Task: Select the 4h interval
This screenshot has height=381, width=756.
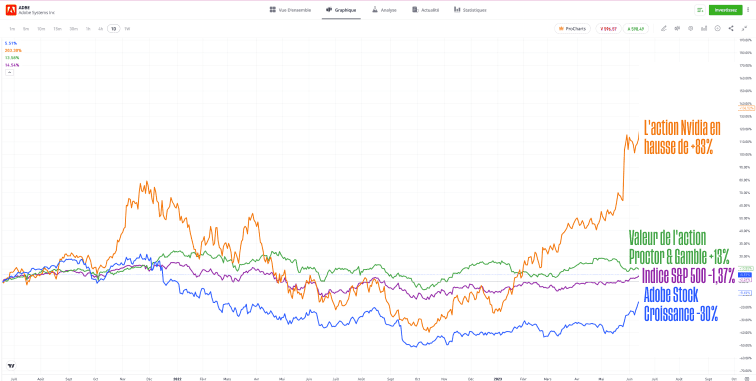Action: pos(100,29)
